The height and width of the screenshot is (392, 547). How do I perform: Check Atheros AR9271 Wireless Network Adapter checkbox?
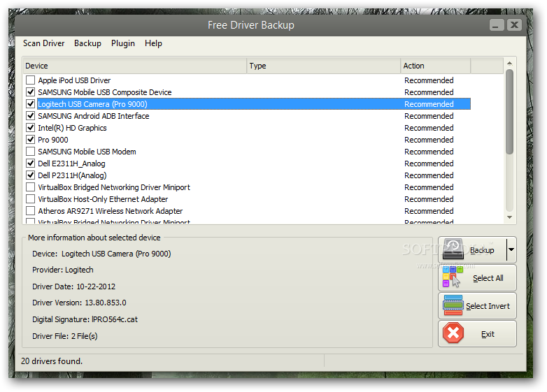pyautogui.click(x=30, y=210)
